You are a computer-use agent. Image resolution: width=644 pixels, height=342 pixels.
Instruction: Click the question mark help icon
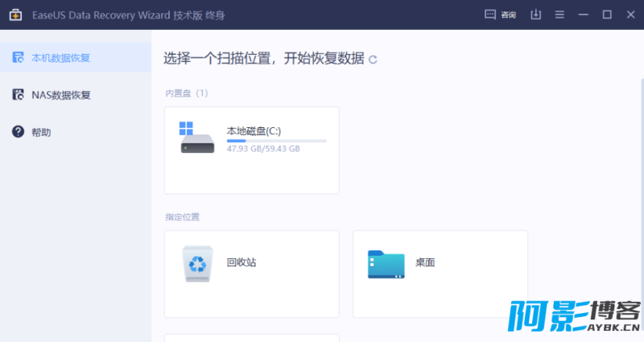[x=18, y=132]
